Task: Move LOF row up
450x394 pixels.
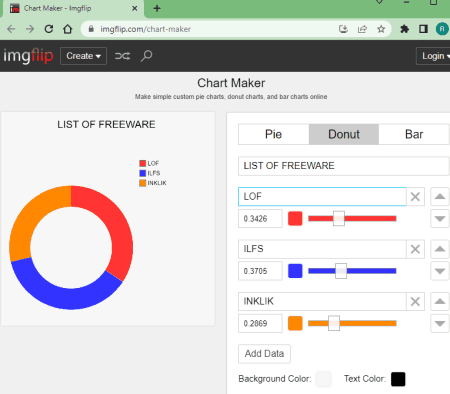Action: click(440, 196)
